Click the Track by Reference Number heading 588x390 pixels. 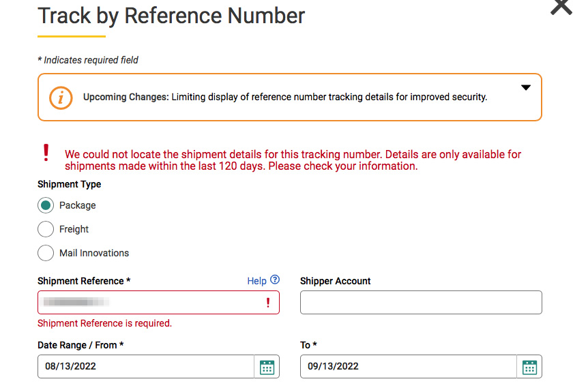[x=171, y=15]
